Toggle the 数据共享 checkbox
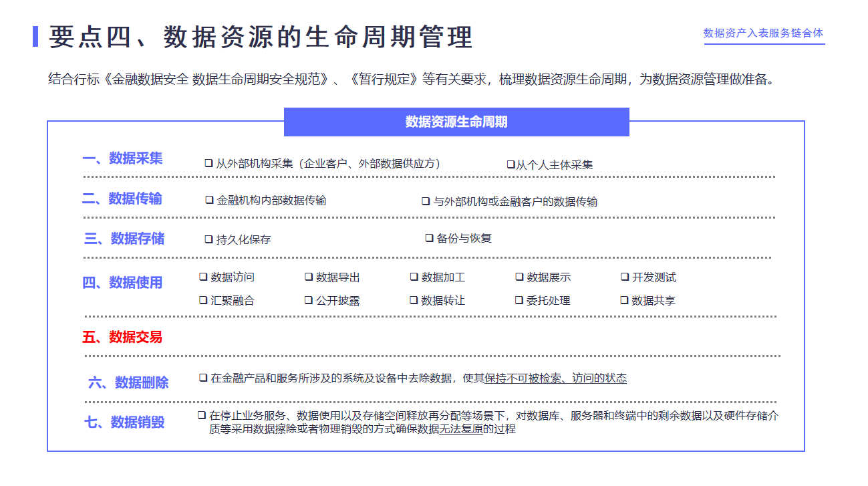 [x=625, y=300]
